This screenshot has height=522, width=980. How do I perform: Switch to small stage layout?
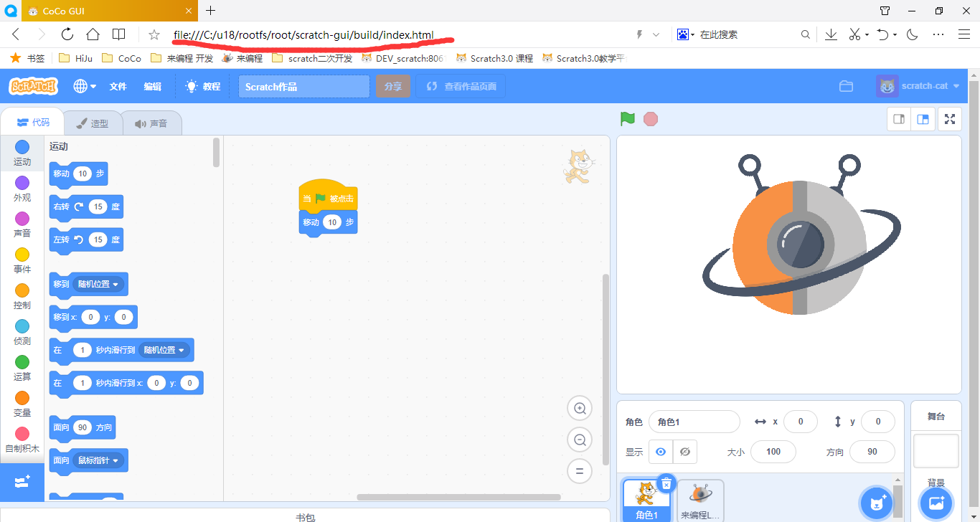(x=898, y=118)
